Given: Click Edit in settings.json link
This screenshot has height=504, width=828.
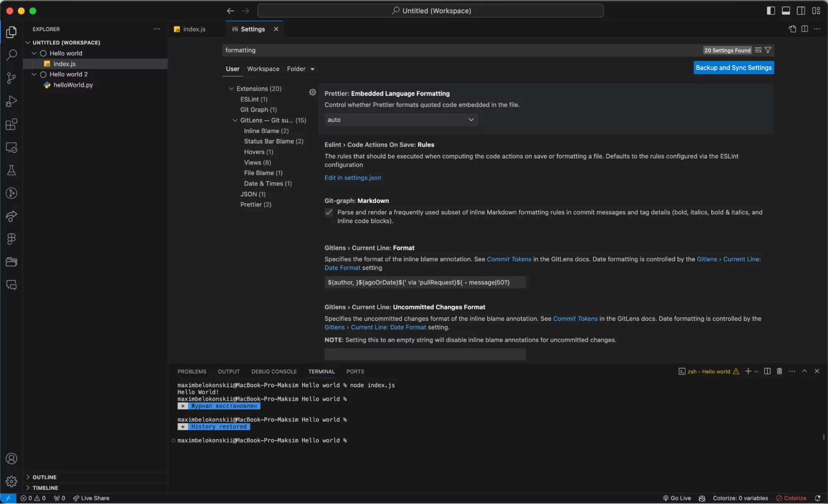Looking at the screenshot, I should click(352, 178).
